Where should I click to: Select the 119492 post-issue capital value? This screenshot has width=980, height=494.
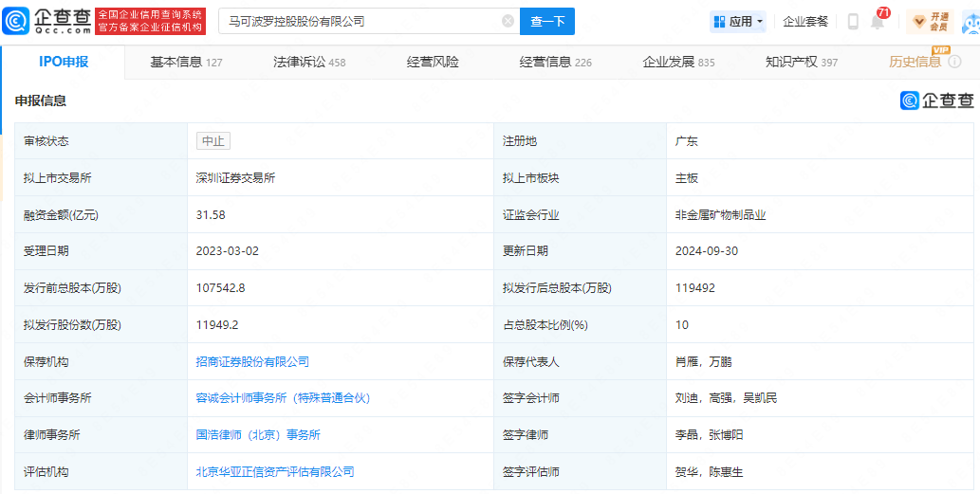695,288
